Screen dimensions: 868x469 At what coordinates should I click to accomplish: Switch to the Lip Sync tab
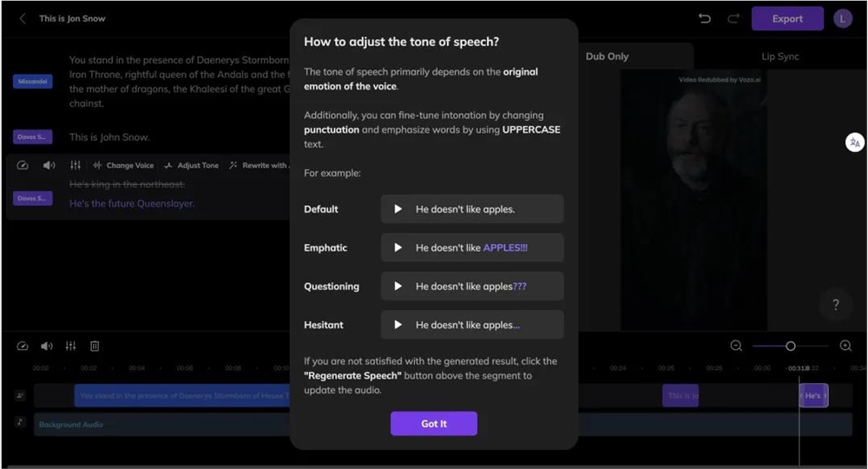coord(780,56)
